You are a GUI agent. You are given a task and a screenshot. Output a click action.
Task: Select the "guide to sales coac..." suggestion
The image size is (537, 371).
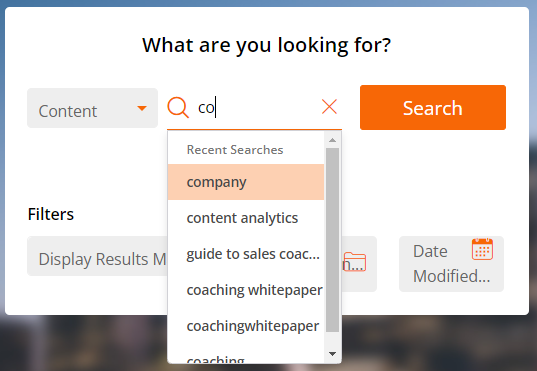click(x=246, y=254)
